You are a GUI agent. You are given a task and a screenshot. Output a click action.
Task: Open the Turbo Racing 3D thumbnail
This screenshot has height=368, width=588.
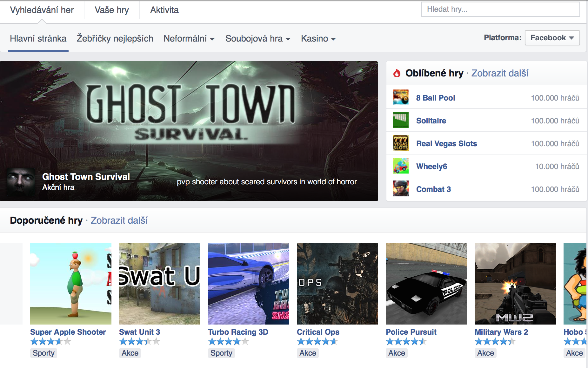249,284
